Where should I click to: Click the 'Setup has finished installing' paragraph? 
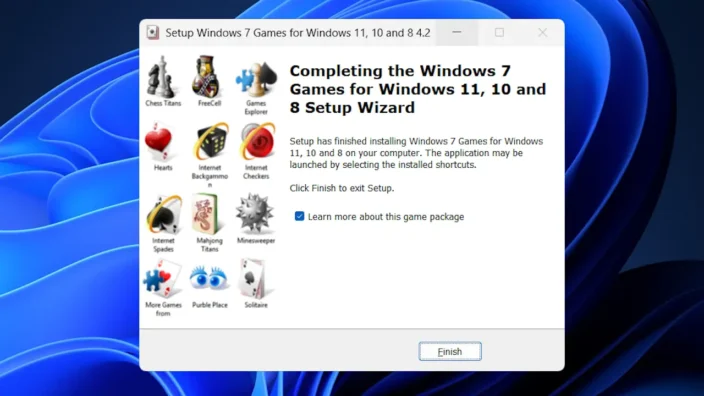(x=416, y=153)
